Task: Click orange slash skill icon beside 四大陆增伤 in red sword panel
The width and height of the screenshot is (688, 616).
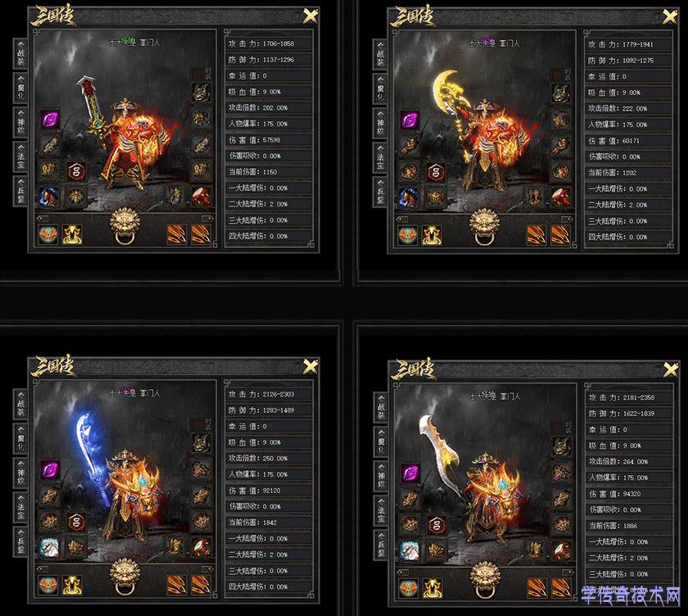Action: pos(201,234)
